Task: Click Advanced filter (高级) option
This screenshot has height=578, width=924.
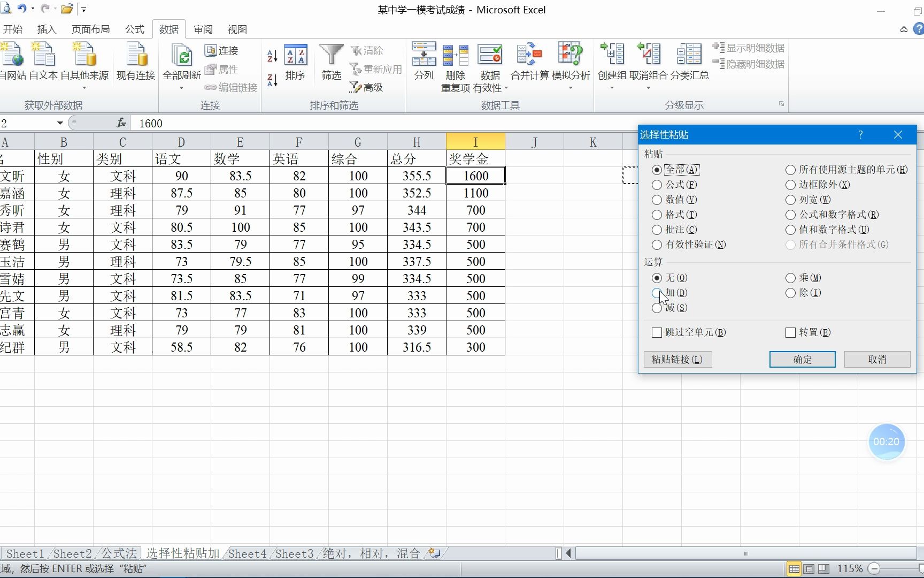Action: click(x=366, y=87)
